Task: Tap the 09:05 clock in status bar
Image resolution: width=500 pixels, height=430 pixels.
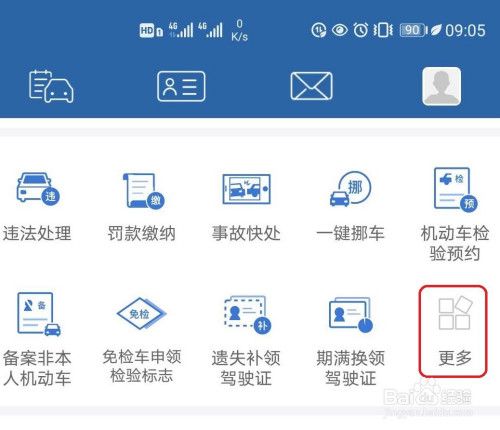Action: click(x=465, y=30)
